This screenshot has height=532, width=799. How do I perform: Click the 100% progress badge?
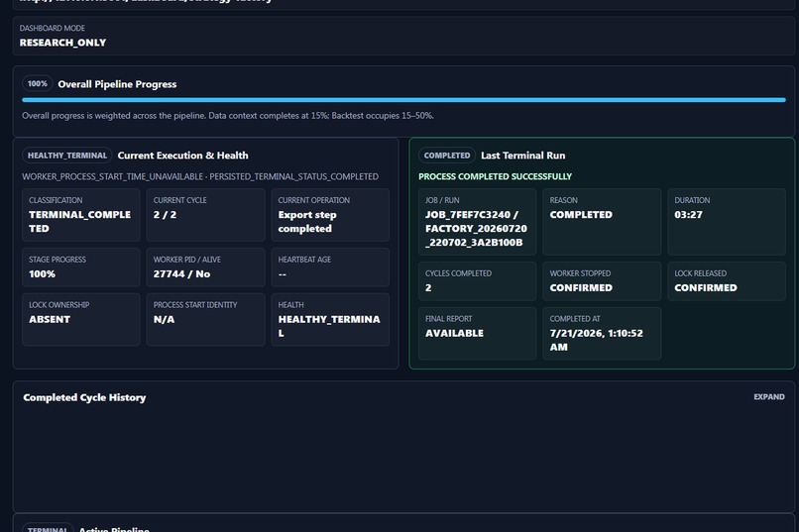[x=38, y=83]
